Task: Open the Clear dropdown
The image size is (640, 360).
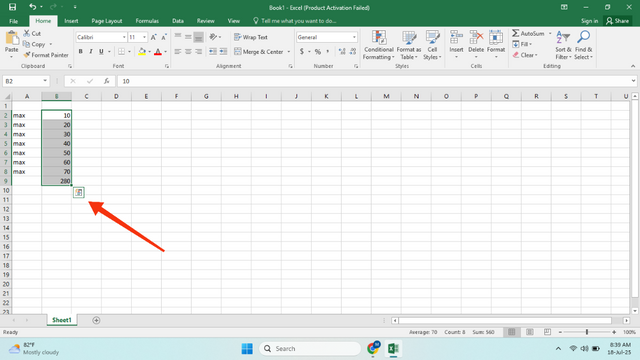Action: point(525,55)
